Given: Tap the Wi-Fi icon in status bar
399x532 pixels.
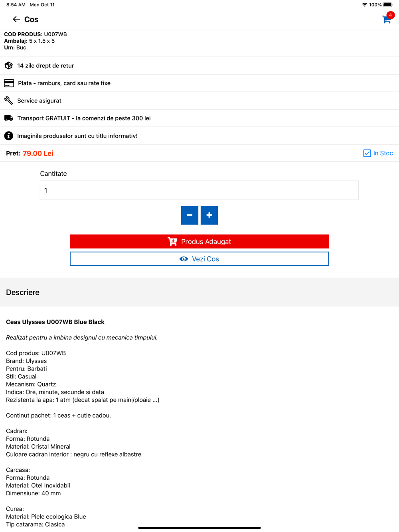Looking at the screenshot, I should pyautogui.click(x=365, y=5).
